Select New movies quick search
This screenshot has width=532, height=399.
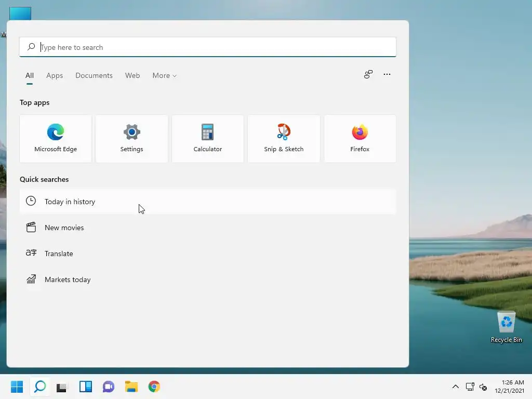point(208,228)
